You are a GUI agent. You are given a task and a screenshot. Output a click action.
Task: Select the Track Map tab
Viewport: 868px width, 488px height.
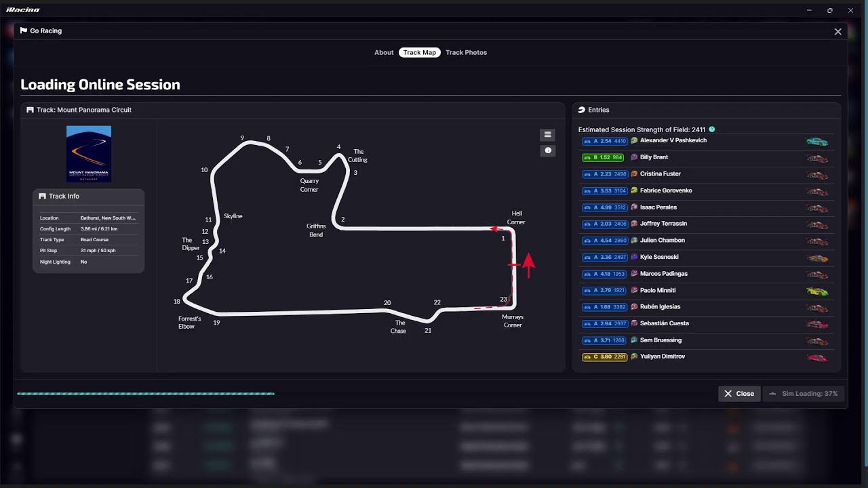(x=420, y=52)
